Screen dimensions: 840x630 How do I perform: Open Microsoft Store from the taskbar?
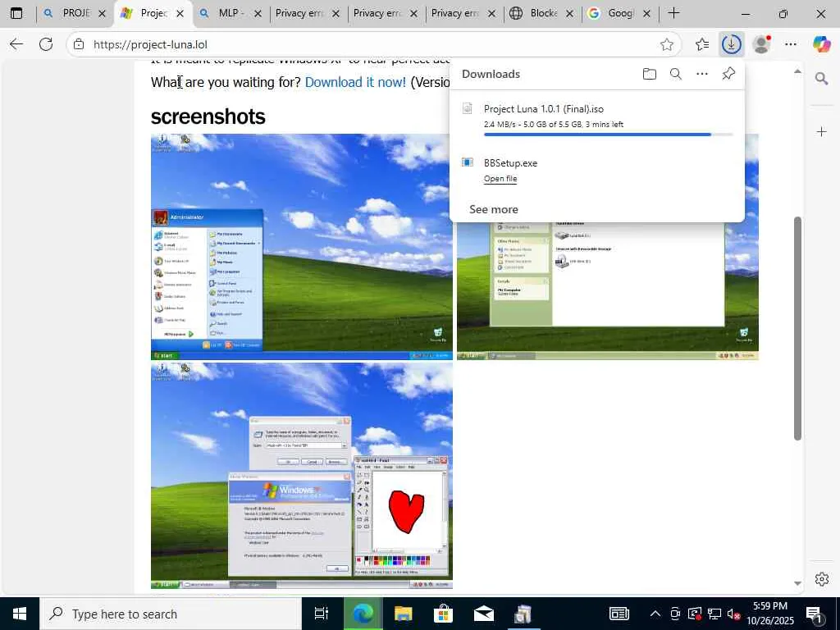tap(443, 614)
